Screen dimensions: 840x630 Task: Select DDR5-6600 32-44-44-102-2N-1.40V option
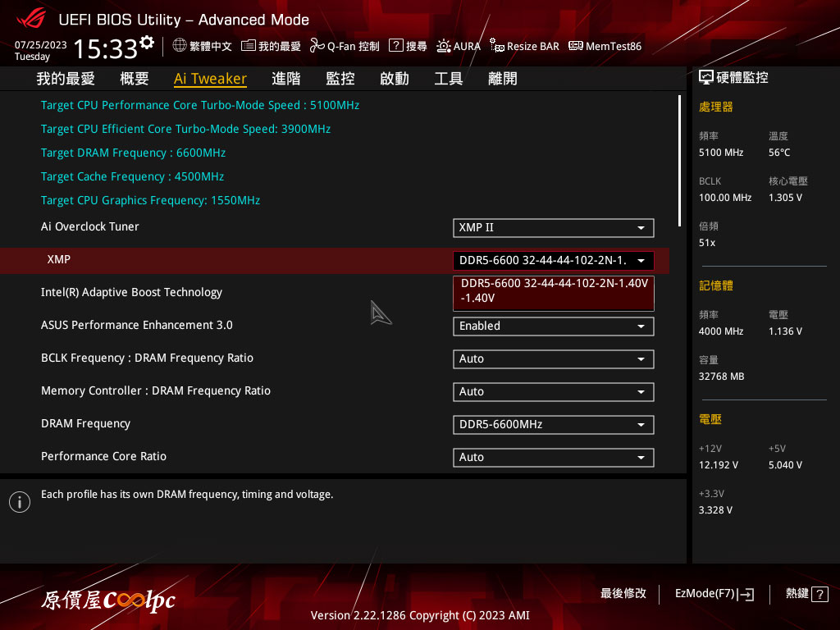click(554, 293)
